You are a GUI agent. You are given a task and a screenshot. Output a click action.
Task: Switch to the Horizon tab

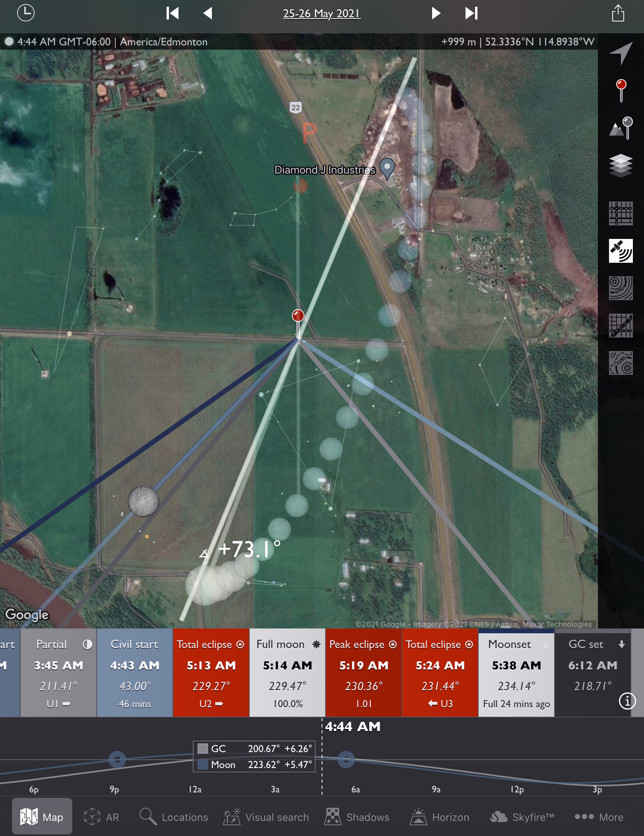point(440,817)
